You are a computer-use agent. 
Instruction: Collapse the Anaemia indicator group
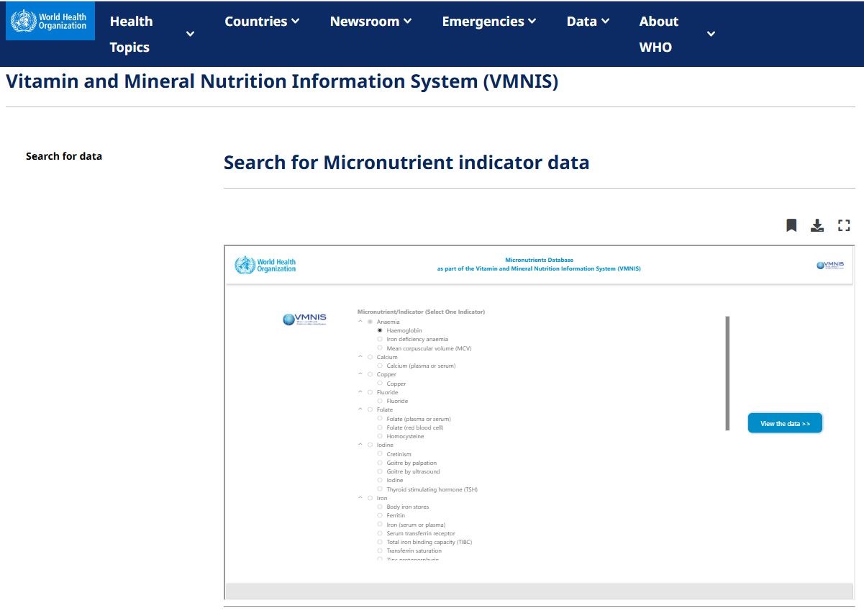click(360, 321)
